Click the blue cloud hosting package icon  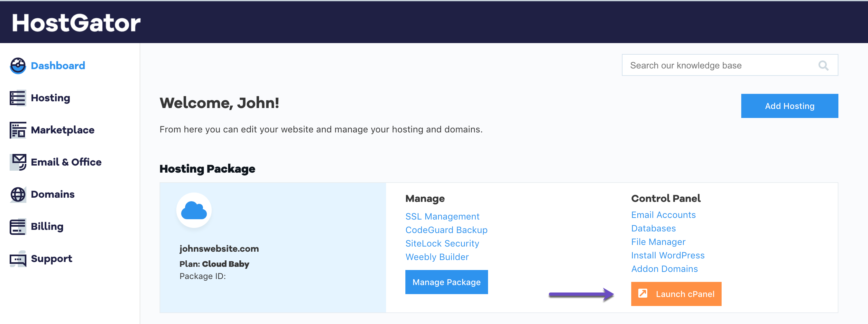point(194,211)
